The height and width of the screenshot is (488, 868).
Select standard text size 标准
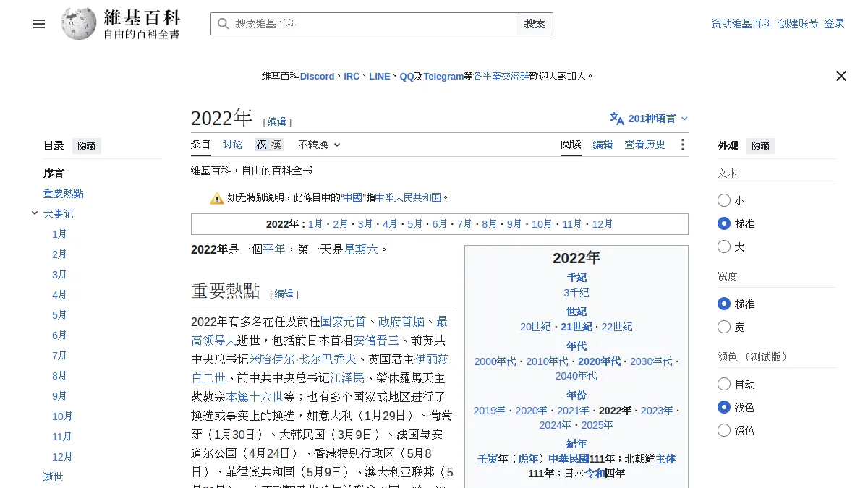pos(724,223)
